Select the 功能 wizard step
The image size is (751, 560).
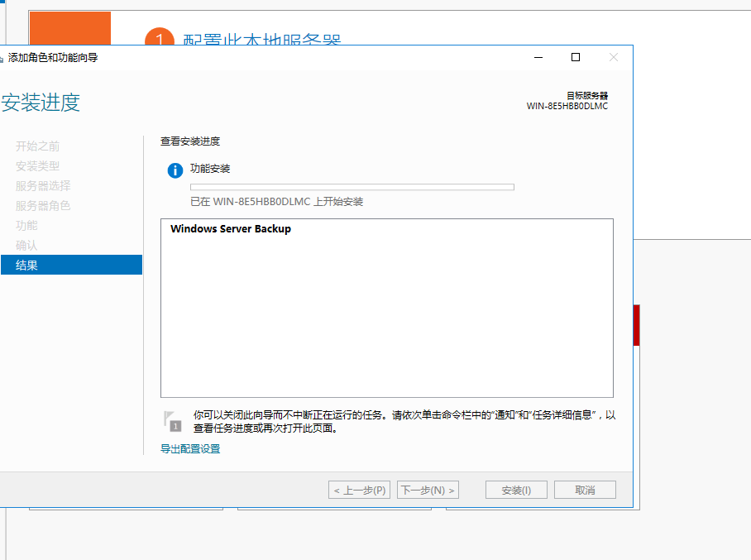tap(29, 225)
